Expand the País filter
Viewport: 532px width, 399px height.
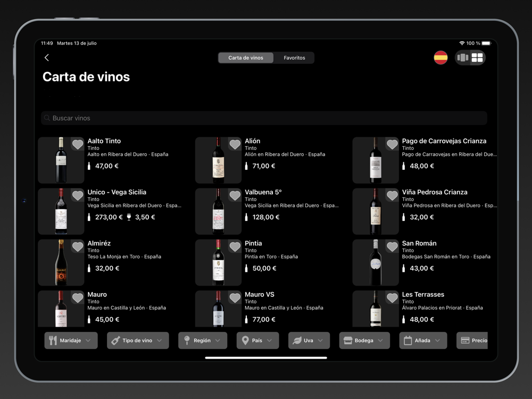click(257, 340)
